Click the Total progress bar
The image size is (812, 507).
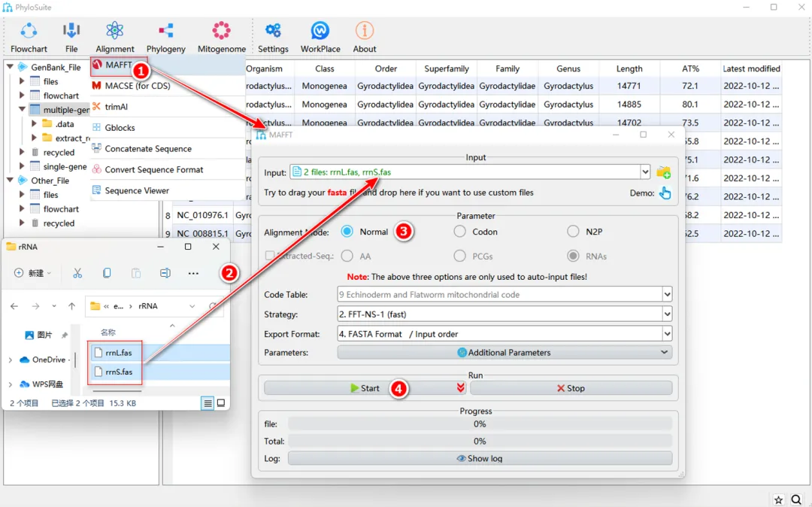(480, 442)
